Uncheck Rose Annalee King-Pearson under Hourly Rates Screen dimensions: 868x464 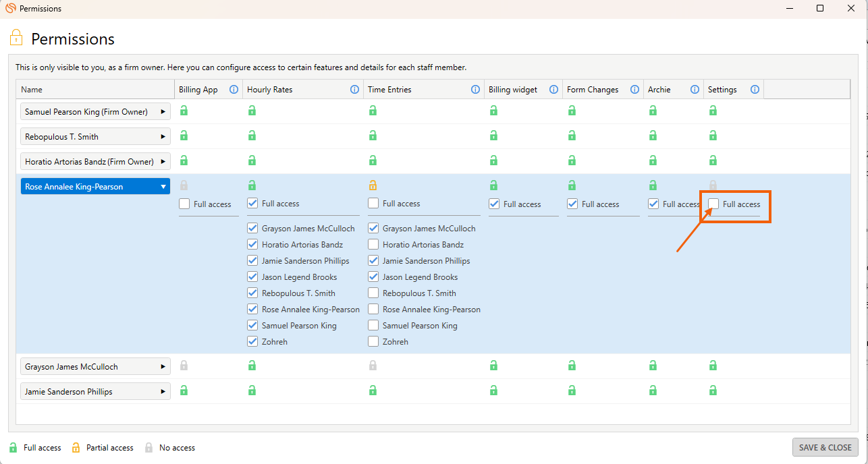tap(252, 310)
